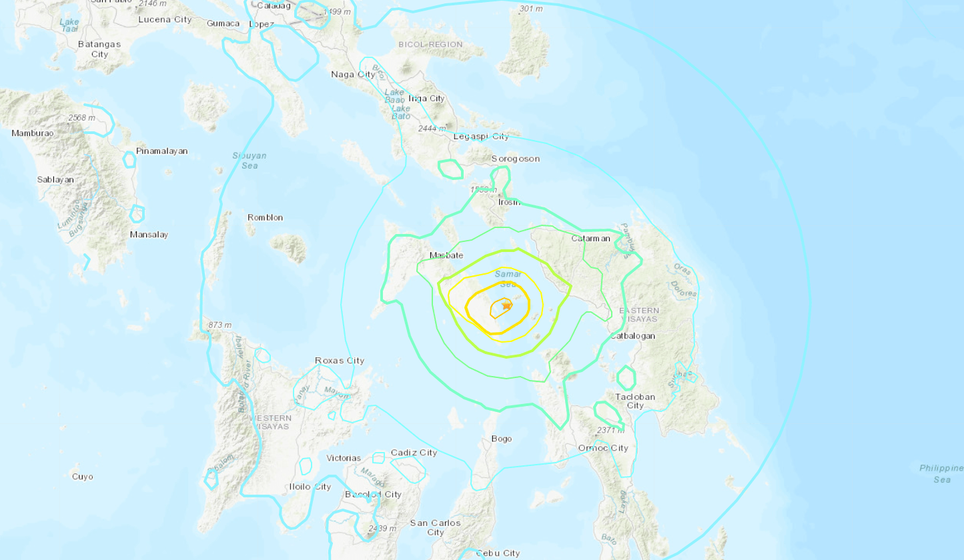Screen dimensions: 964x560
Task: Click the Lake Taal label
Action: 69,26
